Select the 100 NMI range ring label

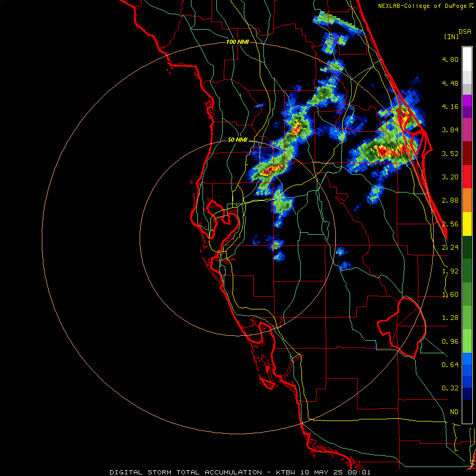tap(237, 42)
